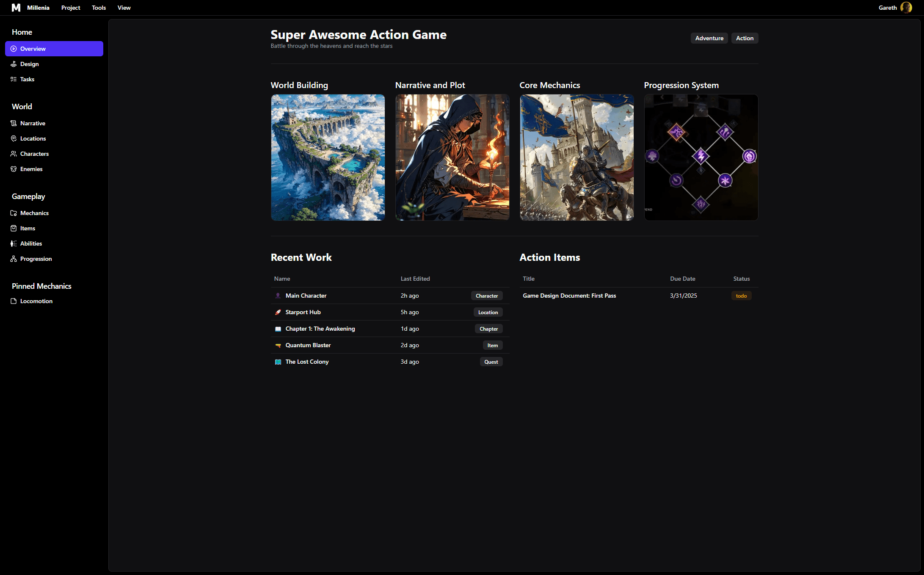Open the World Building thumbnail image
This screenshot has width=924, height=575.
tap(328, 158)
